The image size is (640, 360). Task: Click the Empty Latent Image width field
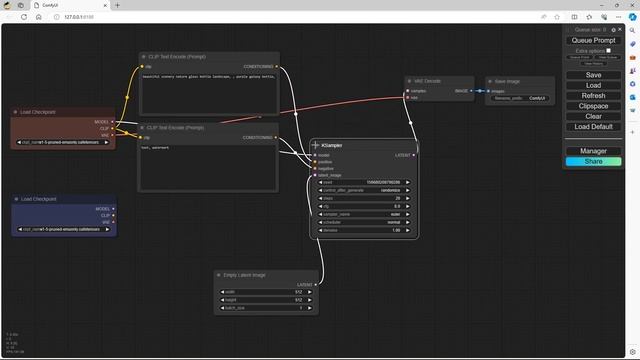(x=266, y=292)
